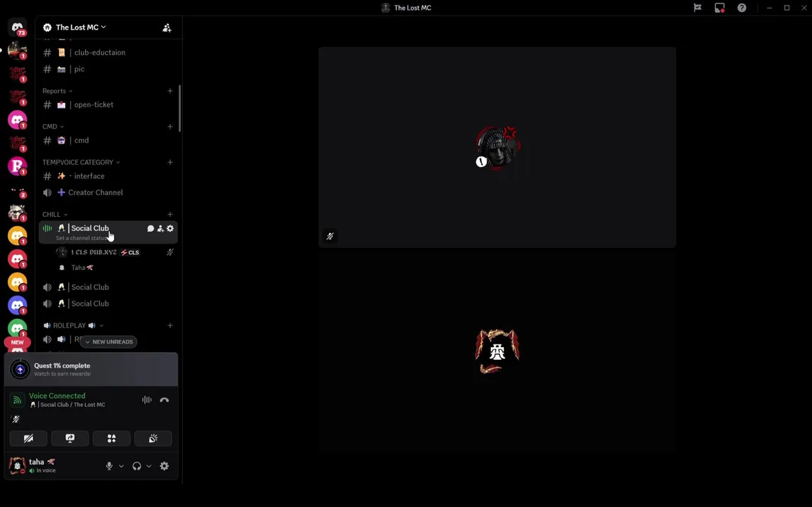The image size is (812, 507).
Task: Open chat for connected Social Club channel
Action: pyautogui.click(x=150, y=228)
